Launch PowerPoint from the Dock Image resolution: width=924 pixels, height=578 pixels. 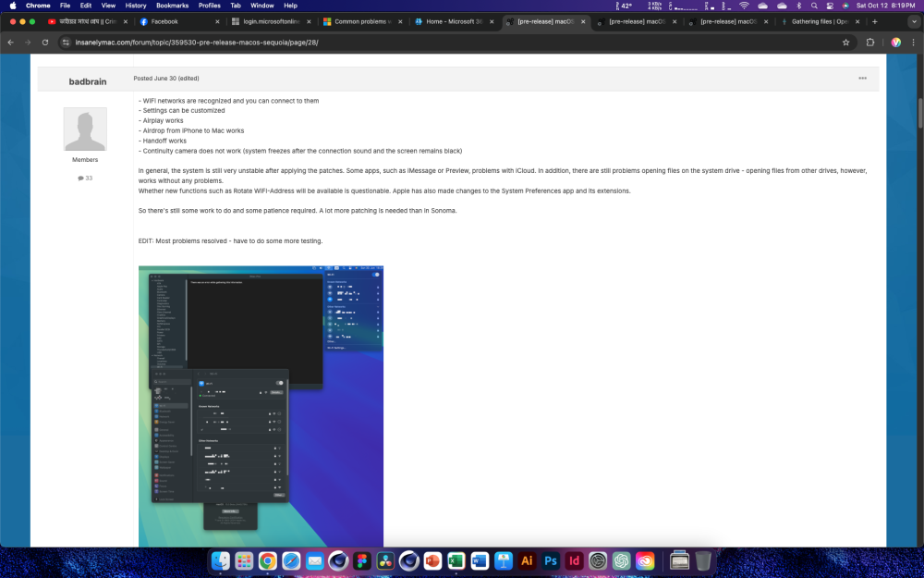click(x=432, y=560)
